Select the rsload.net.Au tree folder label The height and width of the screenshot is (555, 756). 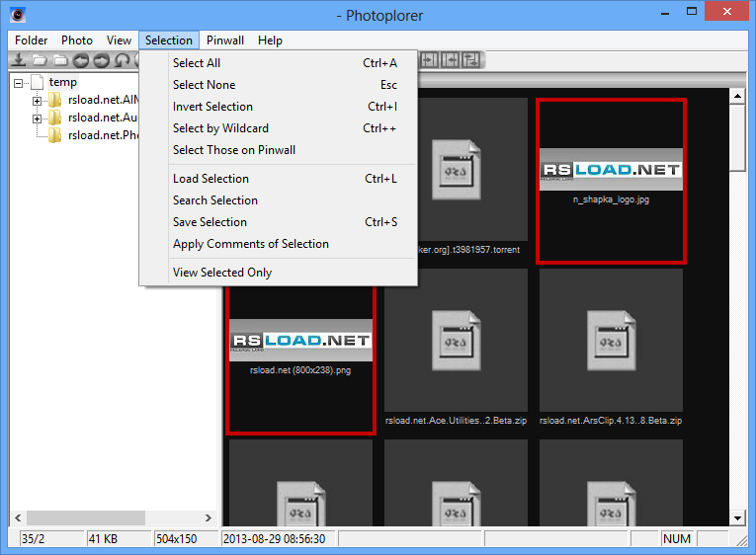[x=103, y=119]
